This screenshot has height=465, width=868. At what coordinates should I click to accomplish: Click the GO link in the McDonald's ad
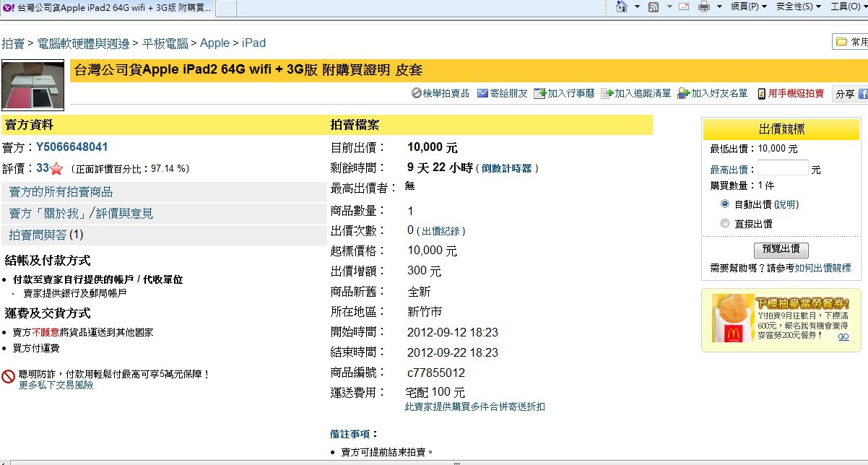click(x=843, y=337)
